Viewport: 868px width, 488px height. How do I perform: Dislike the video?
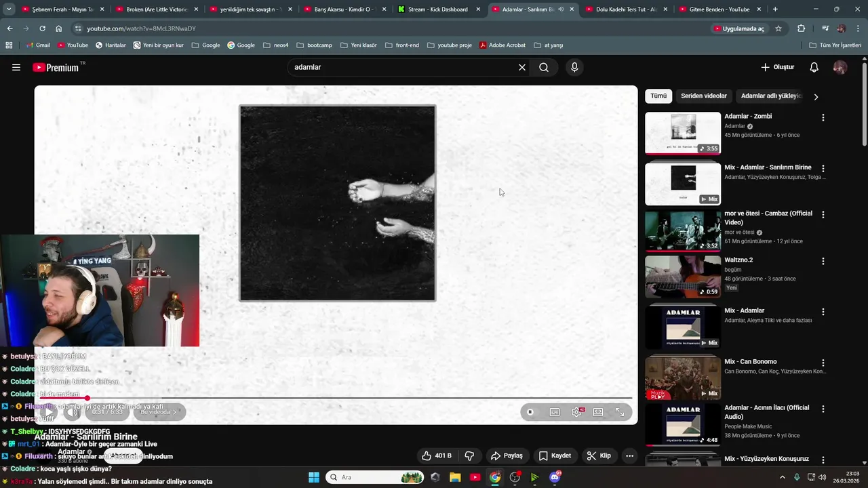pos(469,455)
